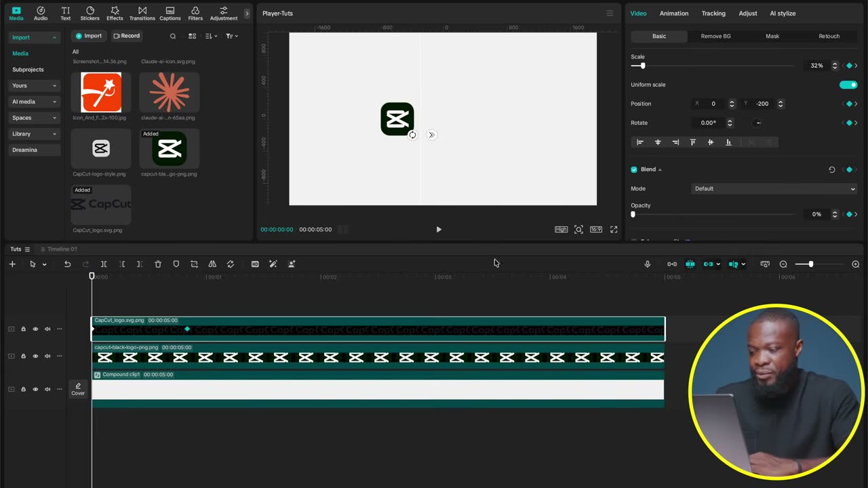
Task: Click the mirror flip tool
Action: coord(212,264)
